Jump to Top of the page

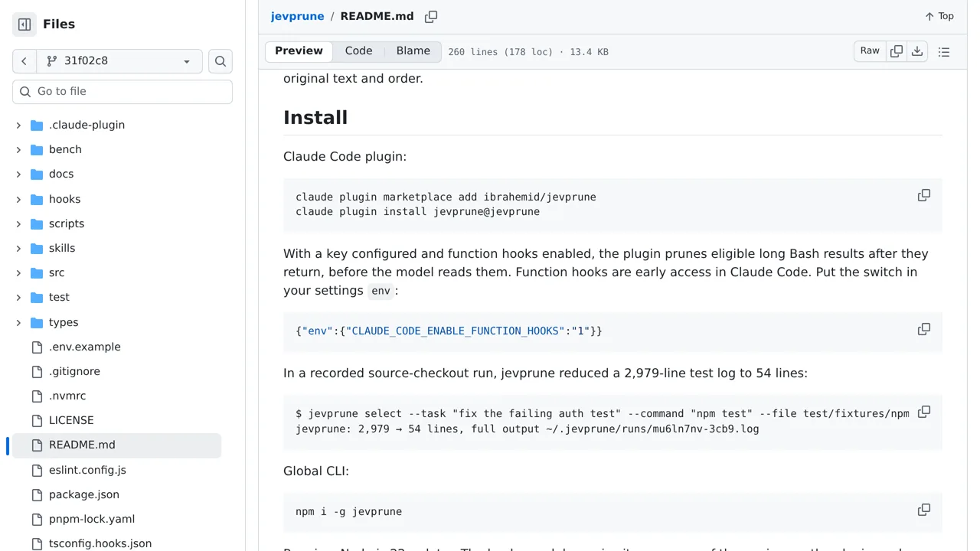point(939,16)
